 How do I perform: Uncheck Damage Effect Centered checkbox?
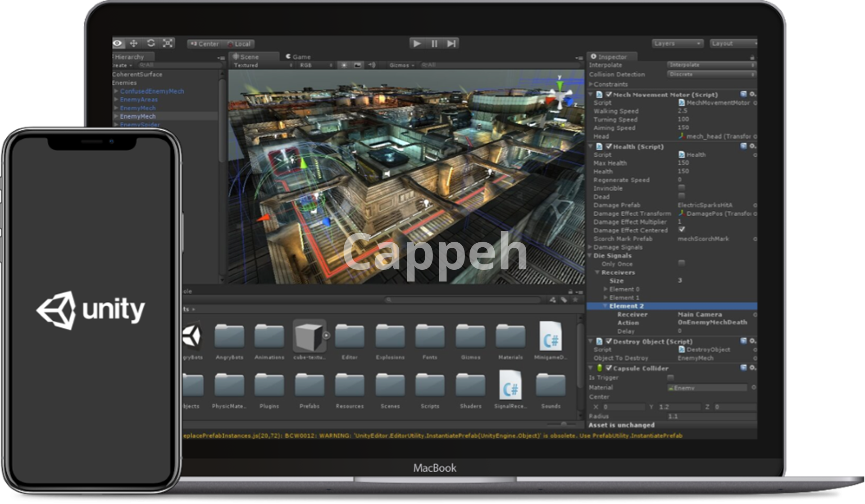[681, 230]
